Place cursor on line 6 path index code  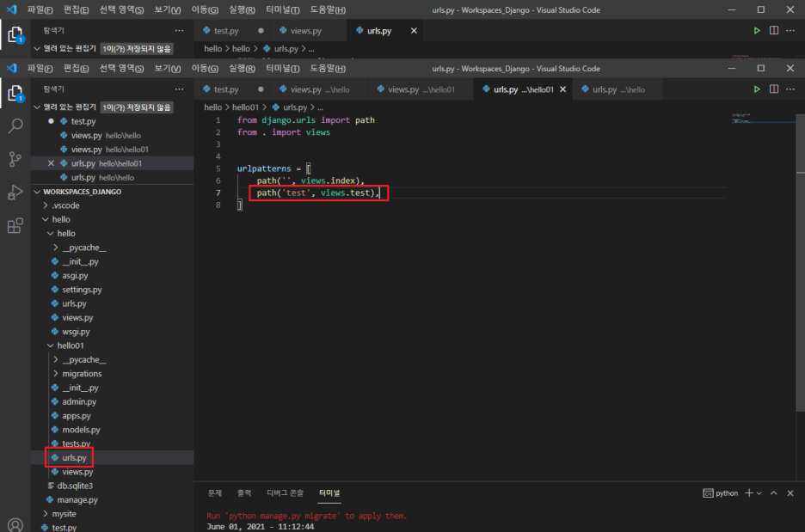[x=310, y=180]
